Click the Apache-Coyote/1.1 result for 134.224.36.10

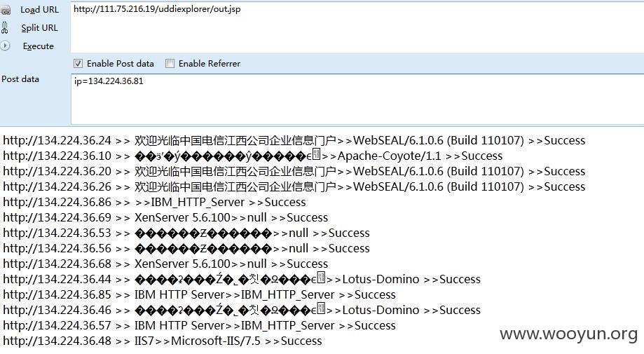click(252, 156)
